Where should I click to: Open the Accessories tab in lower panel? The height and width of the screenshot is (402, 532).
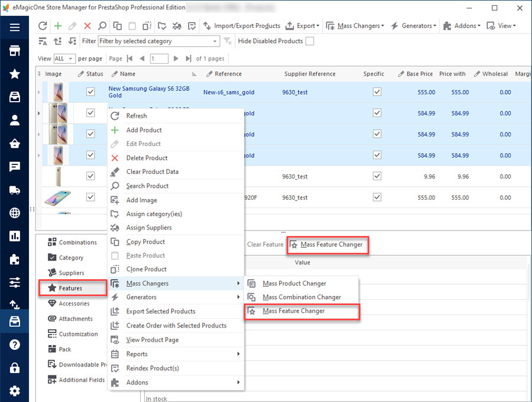coord(69,303)
